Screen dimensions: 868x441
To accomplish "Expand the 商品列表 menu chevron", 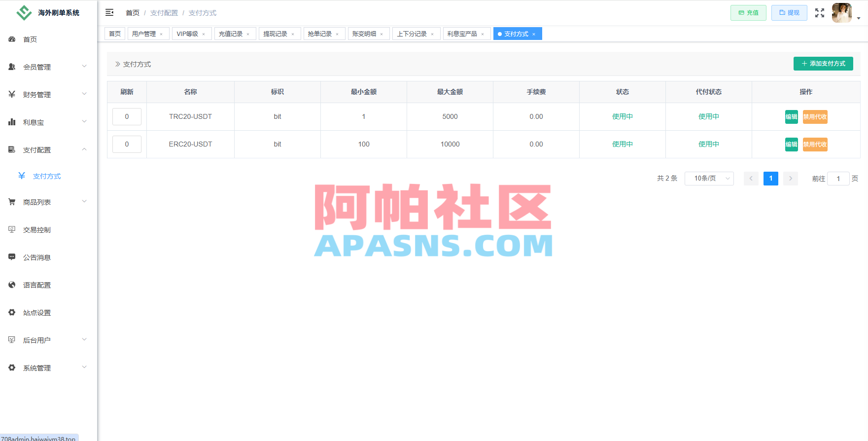I will pyautogui.click(x=84, y=201).
